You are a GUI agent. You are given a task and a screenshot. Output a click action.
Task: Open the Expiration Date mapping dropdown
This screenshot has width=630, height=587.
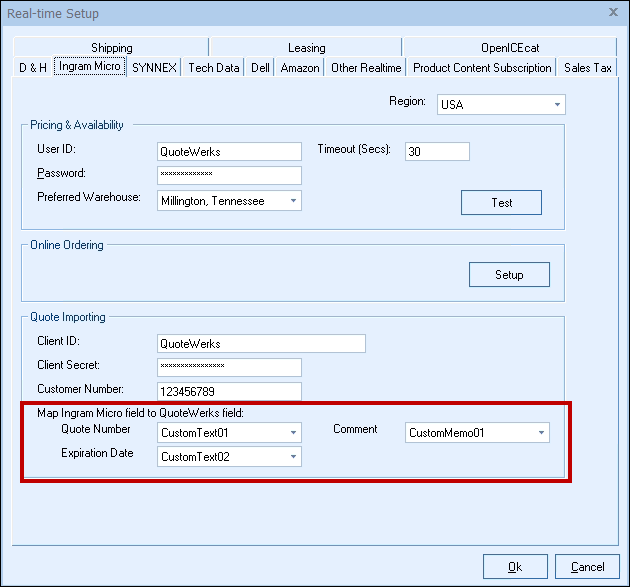[x=229, y=456]
